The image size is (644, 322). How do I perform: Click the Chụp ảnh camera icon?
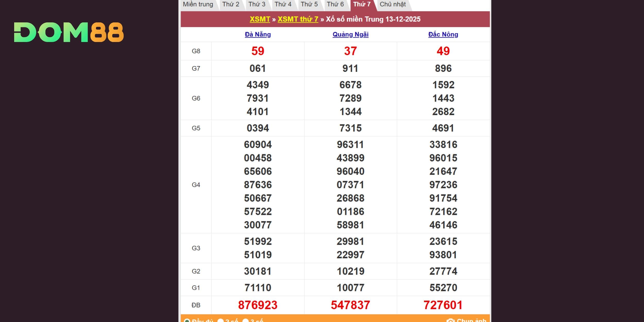pyautogui.click(x=451, y=320)
